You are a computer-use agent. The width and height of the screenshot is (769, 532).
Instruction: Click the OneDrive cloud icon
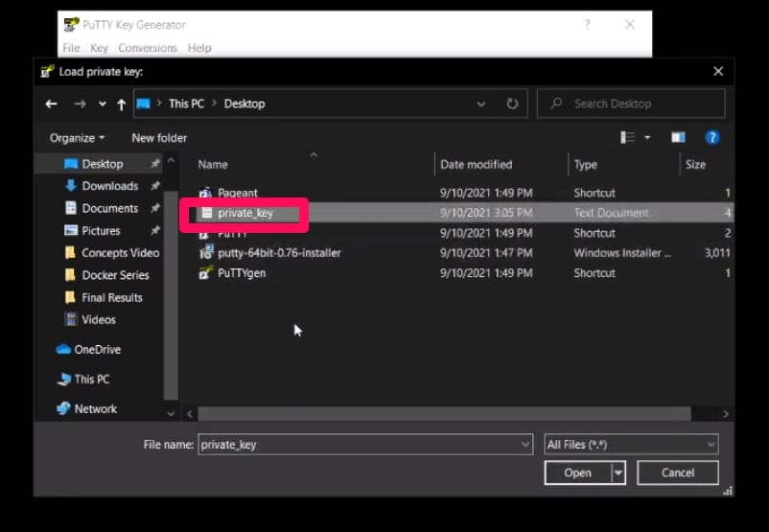click(63, 349)
